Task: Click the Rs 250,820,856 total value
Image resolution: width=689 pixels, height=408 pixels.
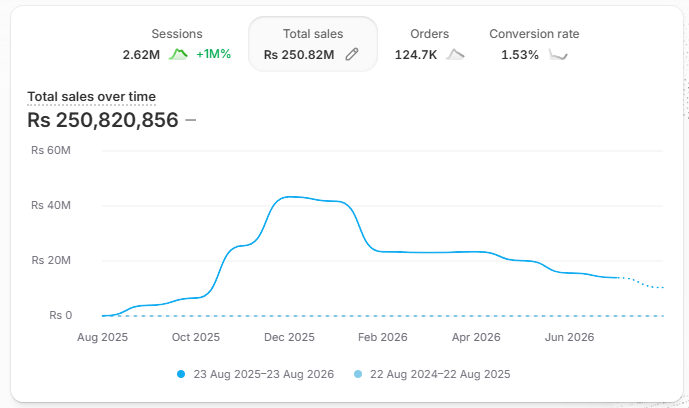Action: [x=103, y=120]
